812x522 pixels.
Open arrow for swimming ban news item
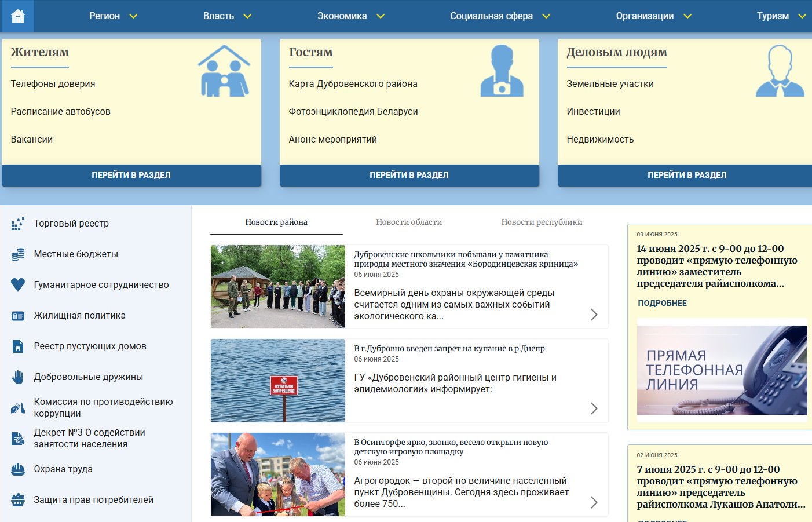[594, 408]
